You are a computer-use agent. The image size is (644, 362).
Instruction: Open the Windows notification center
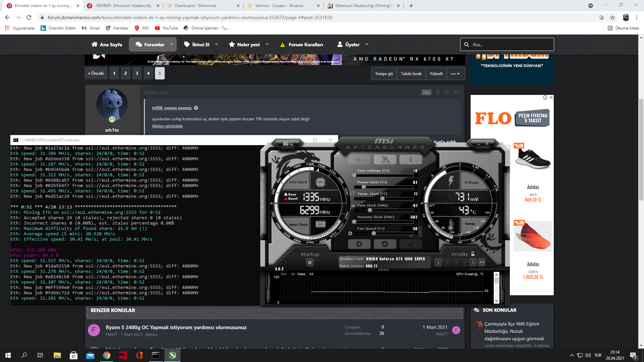coord(634,356)
